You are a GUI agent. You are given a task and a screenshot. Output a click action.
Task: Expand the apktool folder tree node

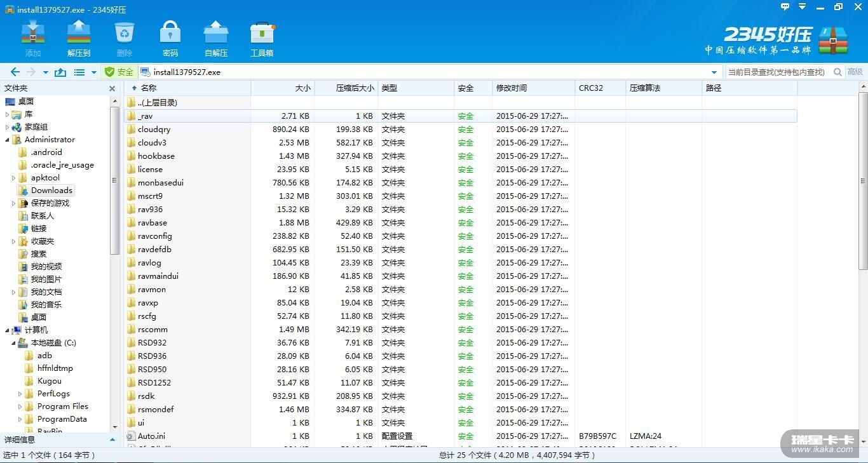pos(14,178)
